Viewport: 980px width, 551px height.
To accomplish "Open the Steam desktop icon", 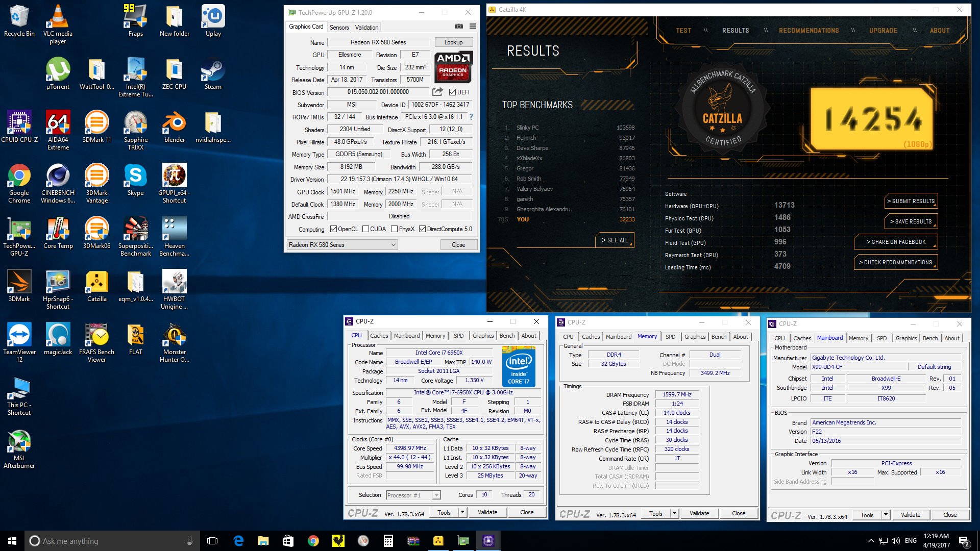I will [x=213, y=73].
